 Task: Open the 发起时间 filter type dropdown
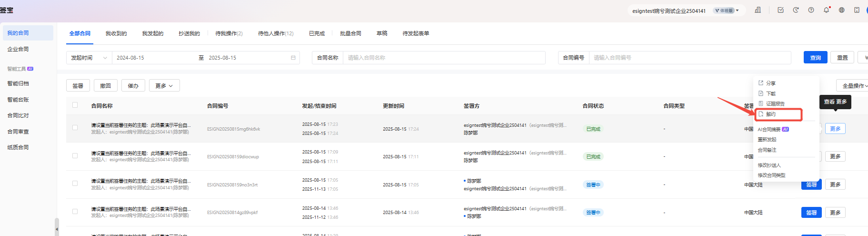(x=89, y=58)
